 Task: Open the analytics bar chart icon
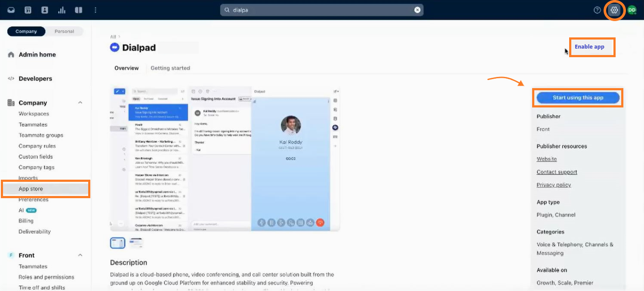pos(62,10)
